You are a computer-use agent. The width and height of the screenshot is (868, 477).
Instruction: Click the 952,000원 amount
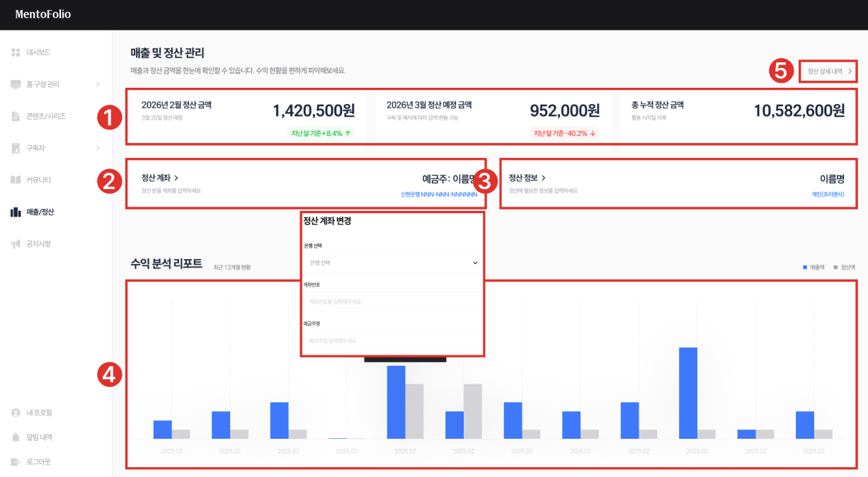point(565,110)
